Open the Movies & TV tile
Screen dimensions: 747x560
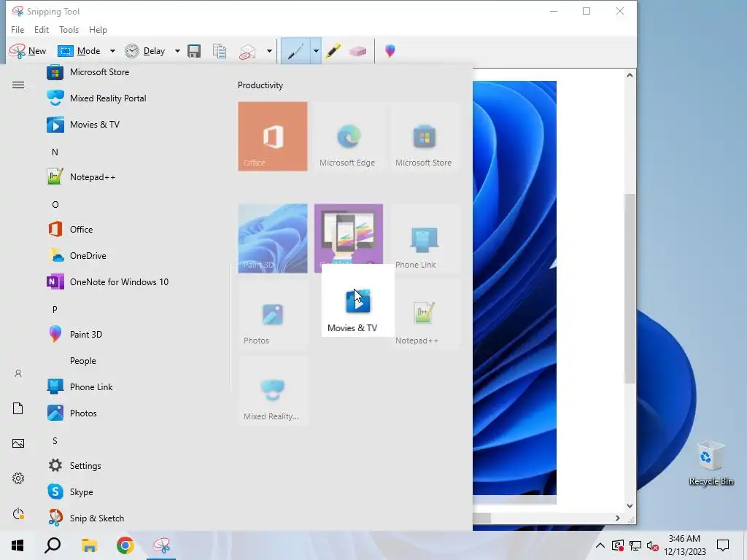(x=357, y=300)
